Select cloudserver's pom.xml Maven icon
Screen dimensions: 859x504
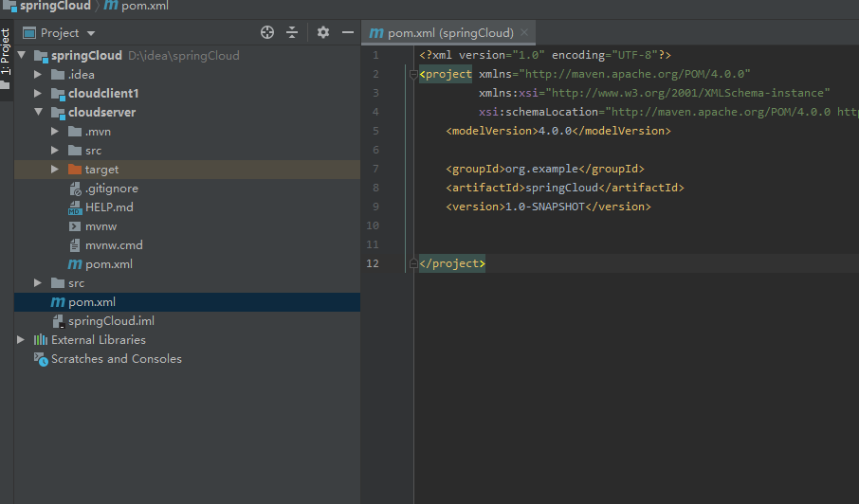(75, 264)
